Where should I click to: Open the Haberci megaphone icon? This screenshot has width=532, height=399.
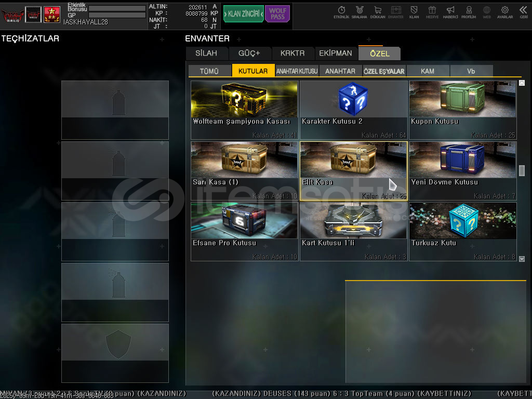(x=450, y=12)
